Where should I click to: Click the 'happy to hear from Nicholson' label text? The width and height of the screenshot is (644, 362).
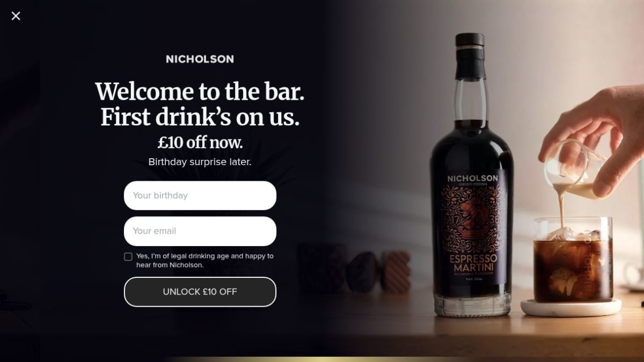pos(205,261)
